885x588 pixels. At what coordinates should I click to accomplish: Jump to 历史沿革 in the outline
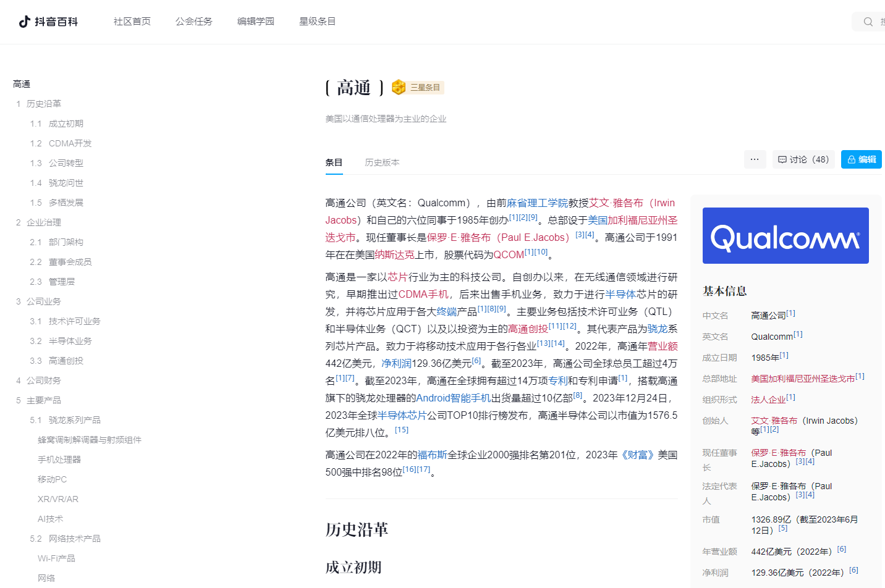(44, 104)
